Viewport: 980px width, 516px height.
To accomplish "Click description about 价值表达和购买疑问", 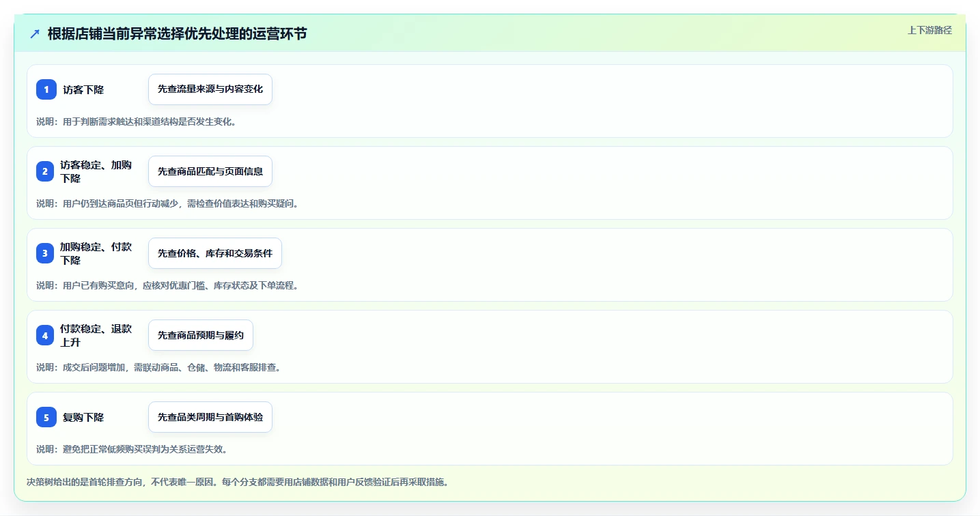I will coord(167,203).
